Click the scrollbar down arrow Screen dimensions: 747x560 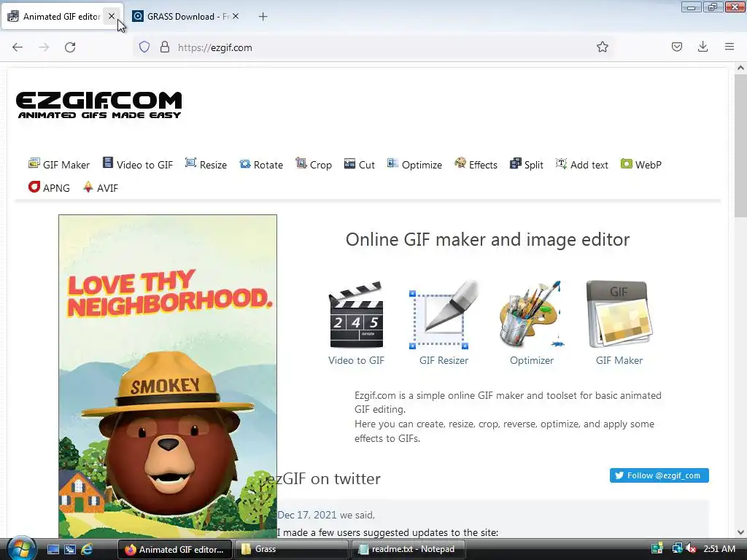coord(740,532)
